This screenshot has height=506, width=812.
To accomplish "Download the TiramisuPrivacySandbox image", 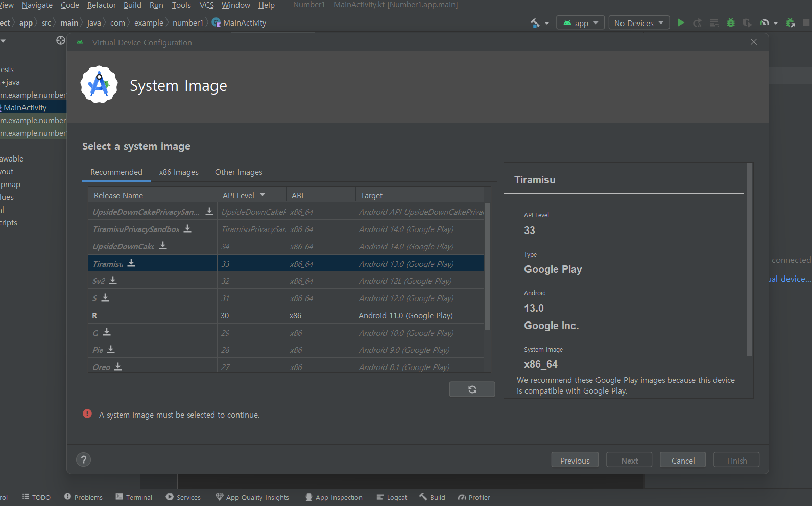I will 187,228.
